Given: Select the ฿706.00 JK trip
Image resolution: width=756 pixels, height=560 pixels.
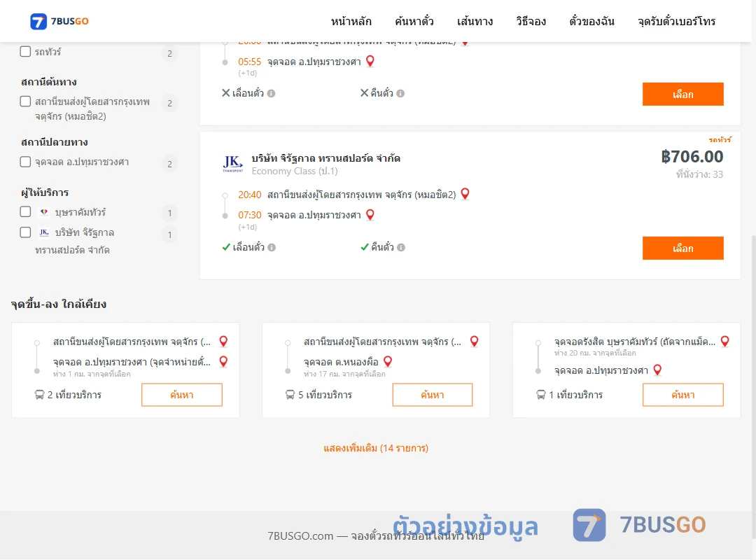Looking at the screenshot, I should (682, 248).
